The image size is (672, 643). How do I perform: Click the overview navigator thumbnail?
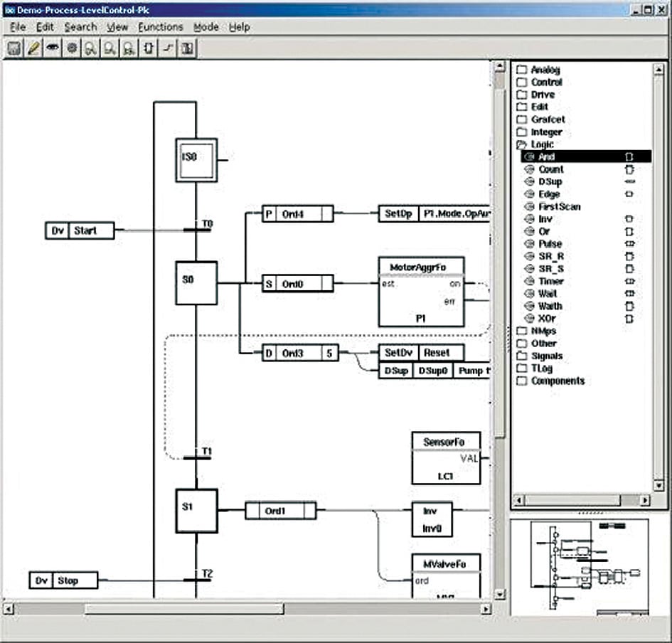pos(579,566)
